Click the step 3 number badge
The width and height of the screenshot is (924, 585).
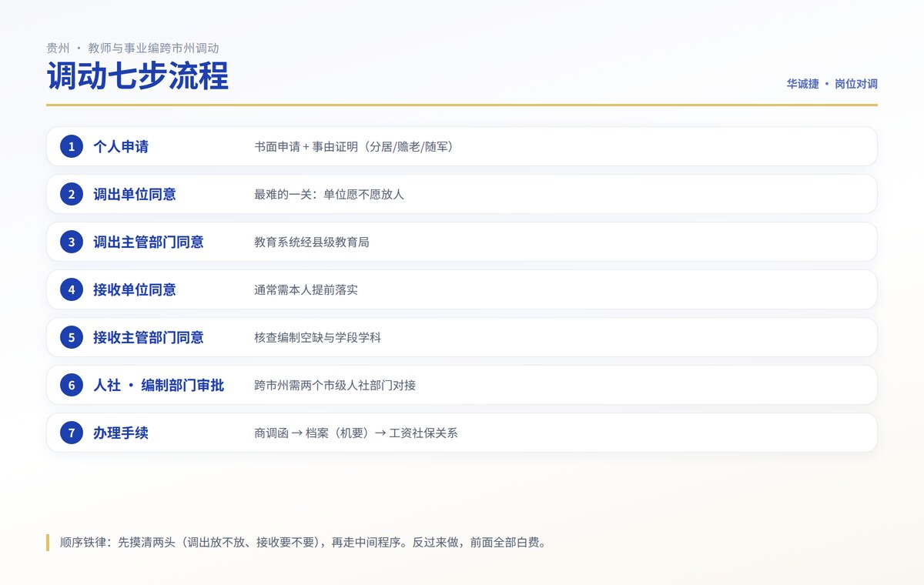click(x=72, y=242)
